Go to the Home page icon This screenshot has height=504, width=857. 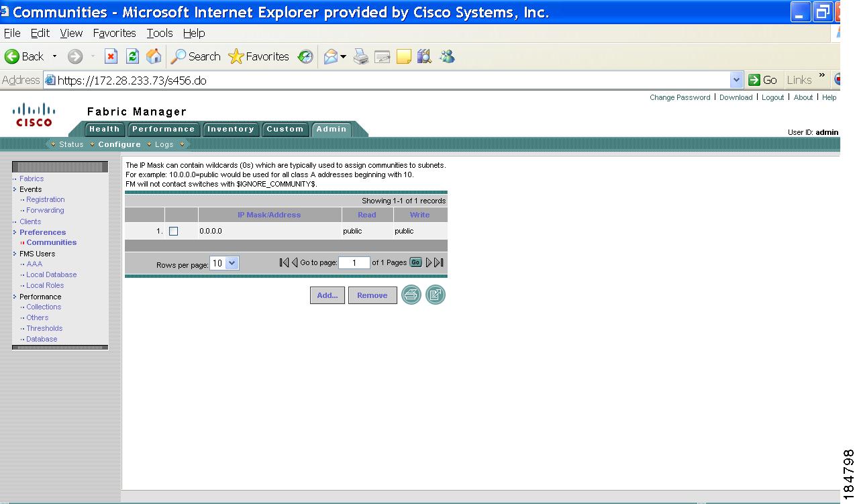pos(154,56)
